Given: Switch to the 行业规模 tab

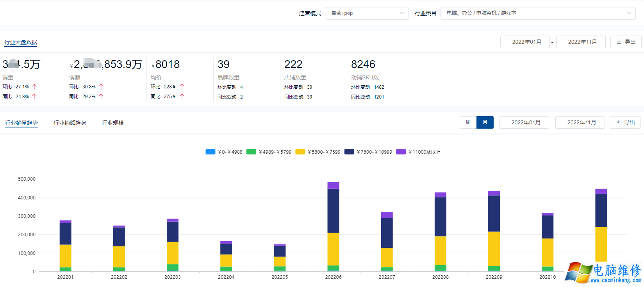Looking at the screenshot, I should pos(113,123).
